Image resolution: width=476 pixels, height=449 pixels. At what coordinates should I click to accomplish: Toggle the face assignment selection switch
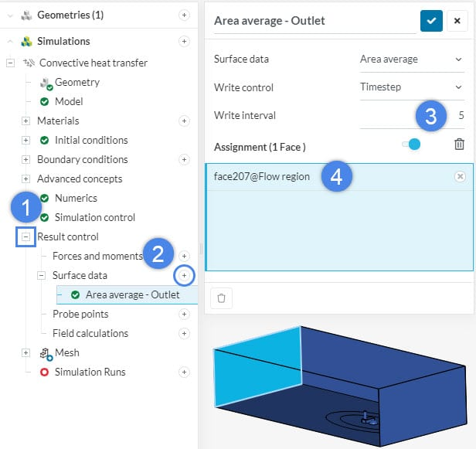click(411, 145)
